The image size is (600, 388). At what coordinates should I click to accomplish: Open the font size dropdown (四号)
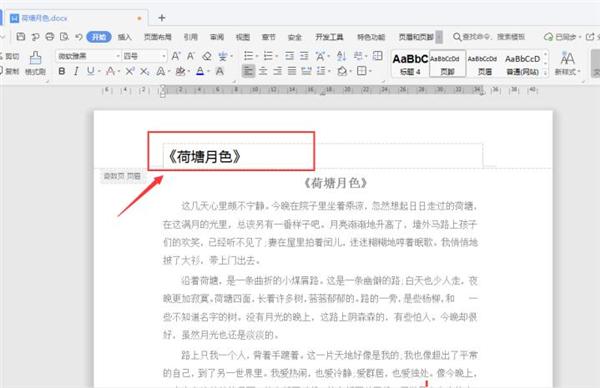click(164, 57)
